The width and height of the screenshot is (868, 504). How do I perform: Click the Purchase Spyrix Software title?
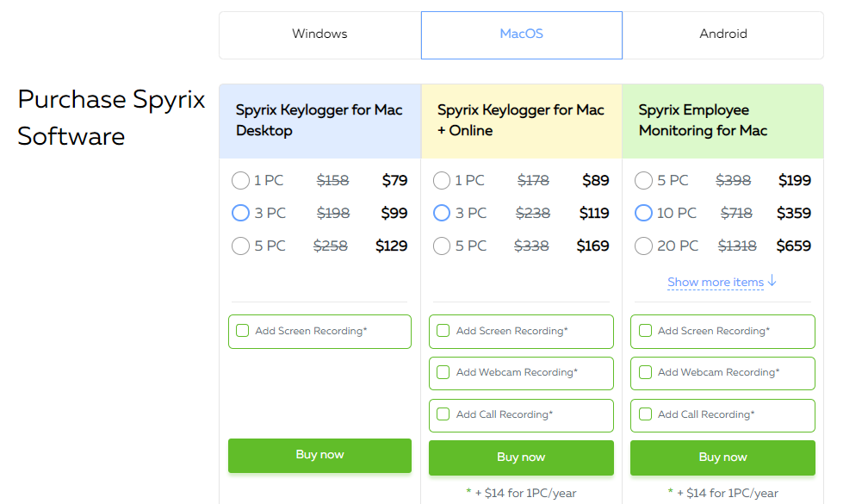point(111,117)
